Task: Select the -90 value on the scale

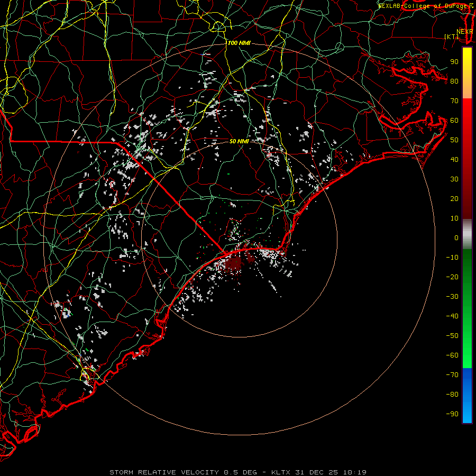Action: pos(452,414)
